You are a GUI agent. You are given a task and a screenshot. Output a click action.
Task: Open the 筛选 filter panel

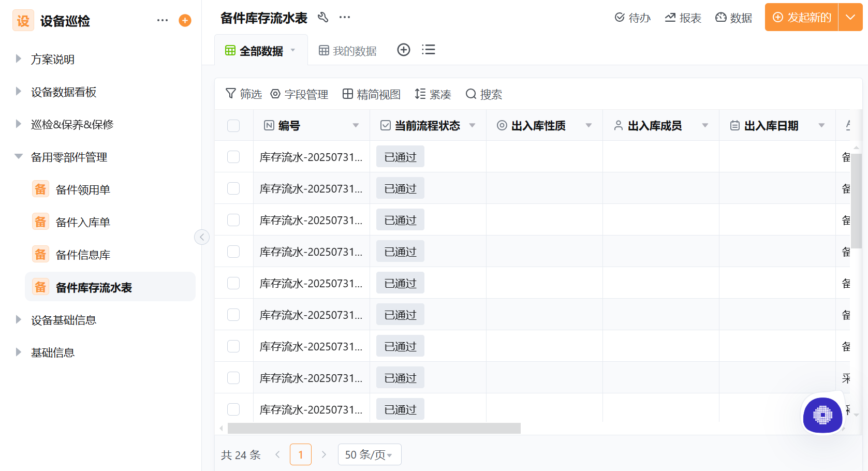(243, 94)
